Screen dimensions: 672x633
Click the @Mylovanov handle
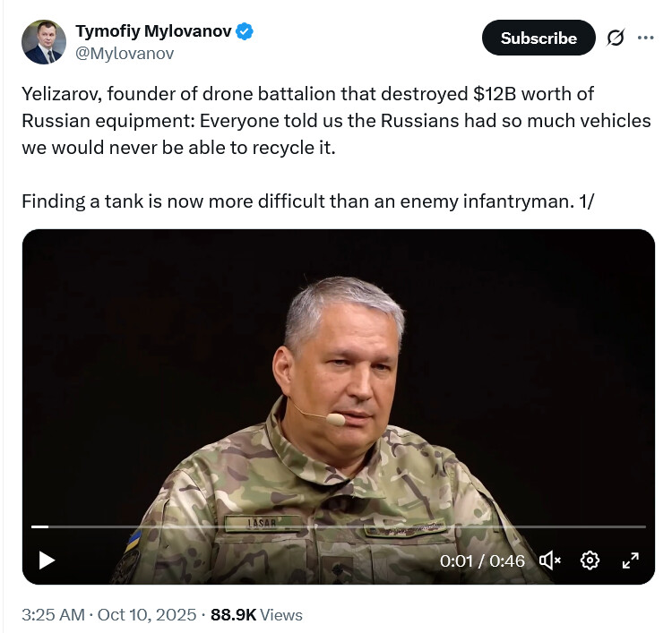[x=125, y=53]
